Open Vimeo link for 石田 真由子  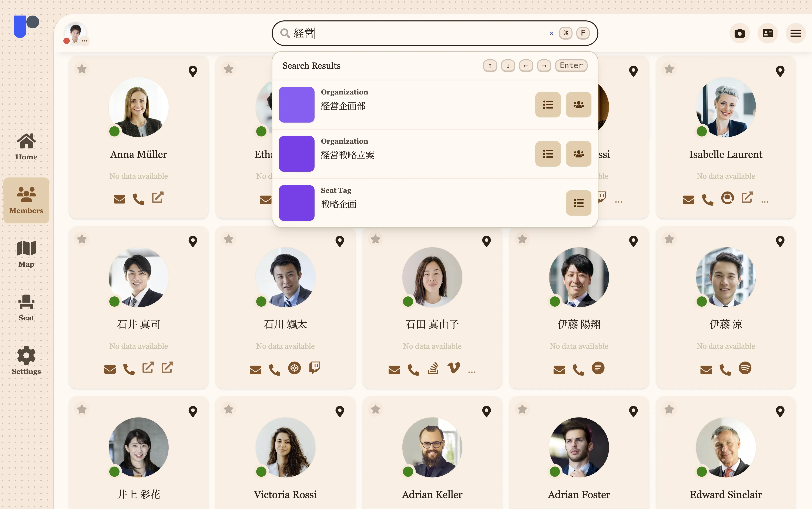pos(454,368)
